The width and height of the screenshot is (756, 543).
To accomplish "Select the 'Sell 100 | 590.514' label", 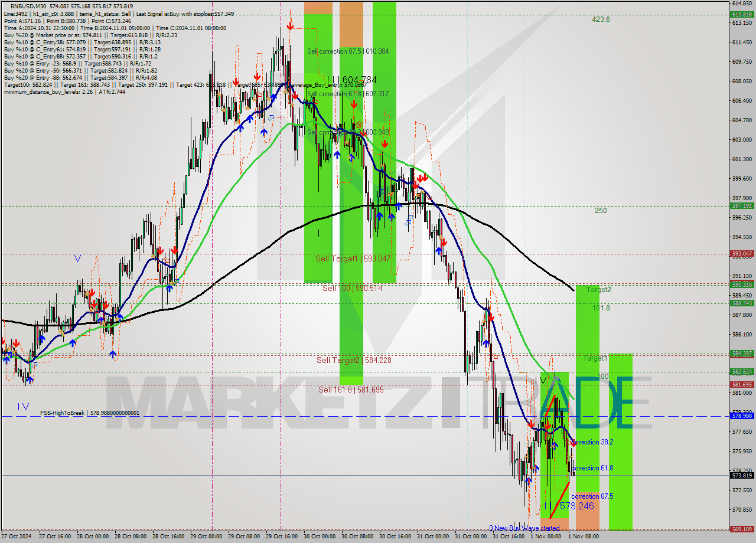I will (x=352, y=288).
